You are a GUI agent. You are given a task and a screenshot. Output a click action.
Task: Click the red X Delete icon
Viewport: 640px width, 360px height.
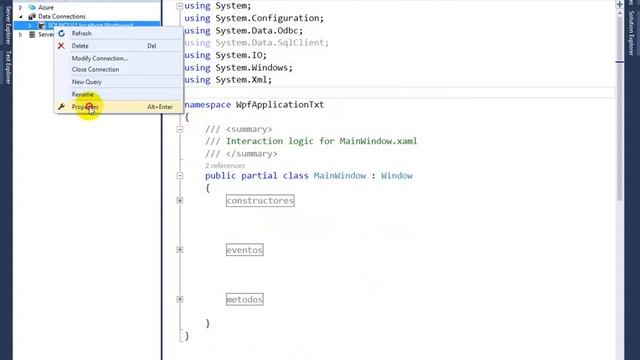click(x=61, y=46)
